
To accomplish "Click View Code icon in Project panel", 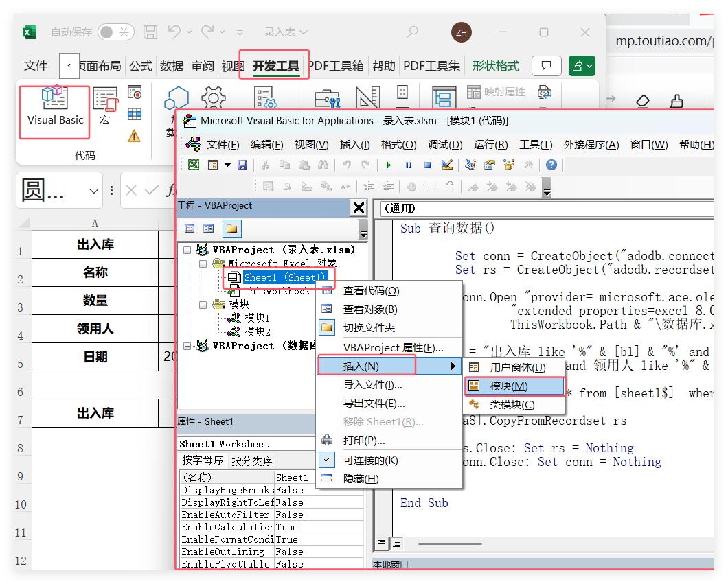I will point(190,229).
